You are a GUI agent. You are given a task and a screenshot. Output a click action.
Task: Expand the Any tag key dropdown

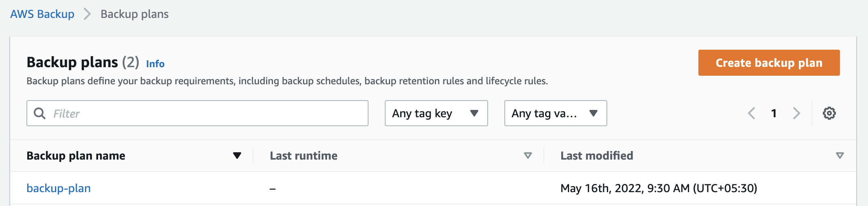point(436,113)
